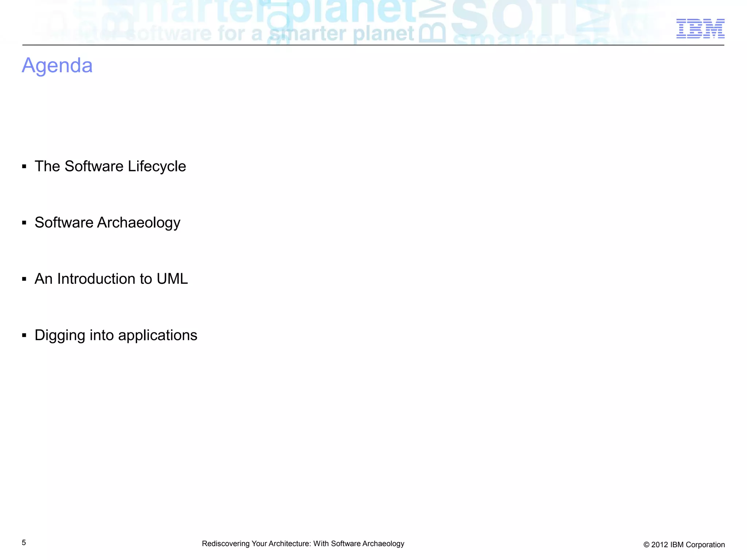Click slide number 5 in footer
The image size is (747, 560).
(24, 542)
